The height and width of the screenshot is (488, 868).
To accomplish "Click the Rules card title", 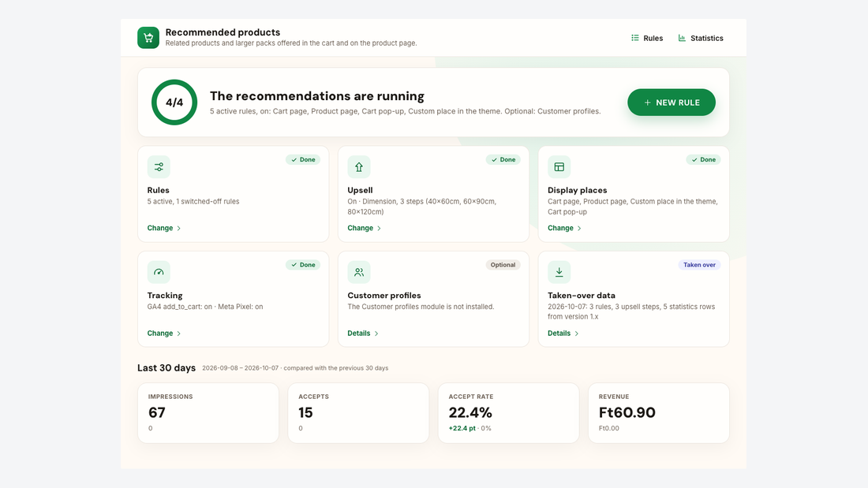I will [159, 190].
